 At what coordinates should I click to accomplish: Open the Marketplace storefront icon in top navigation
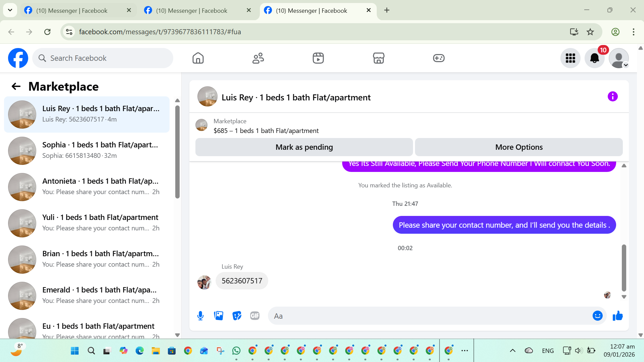coord(378,58)
